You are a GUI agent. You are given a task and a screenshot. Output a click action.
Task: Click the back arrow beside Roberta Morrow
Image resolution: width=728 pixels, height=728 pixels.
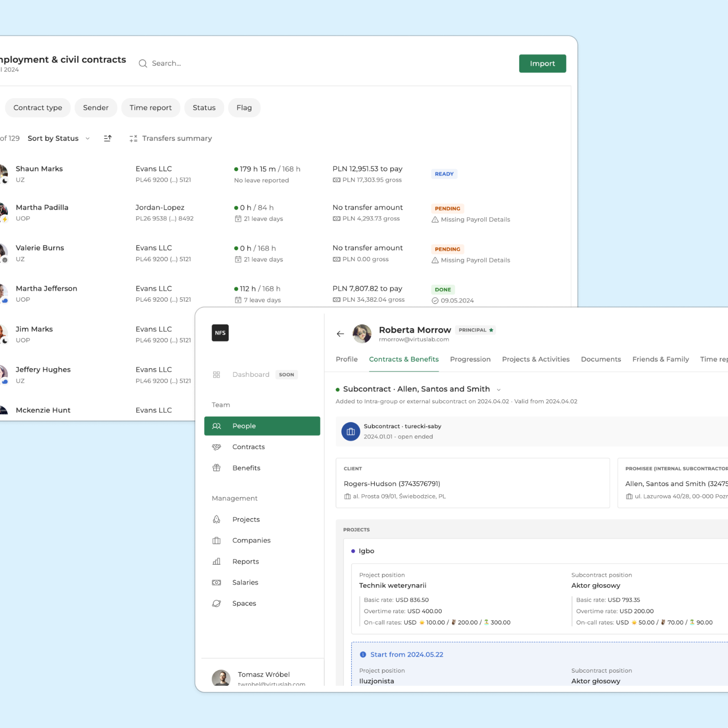click(340, 334)
